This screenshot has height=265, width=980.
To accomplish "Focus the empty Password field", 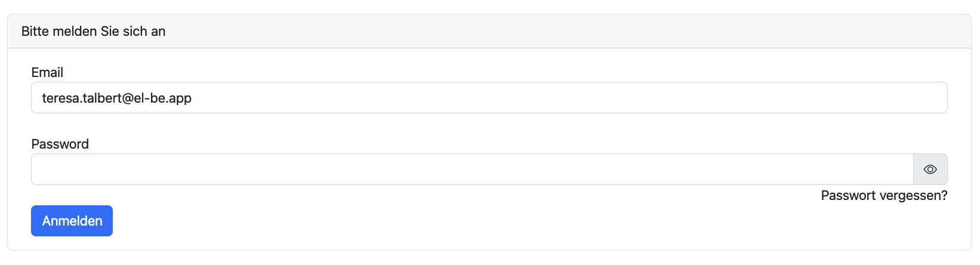I will pos(471,170).
